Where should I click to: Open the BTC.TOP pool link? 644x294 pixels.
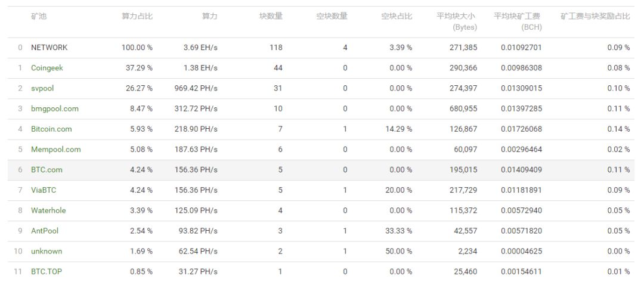coord(47,271)
